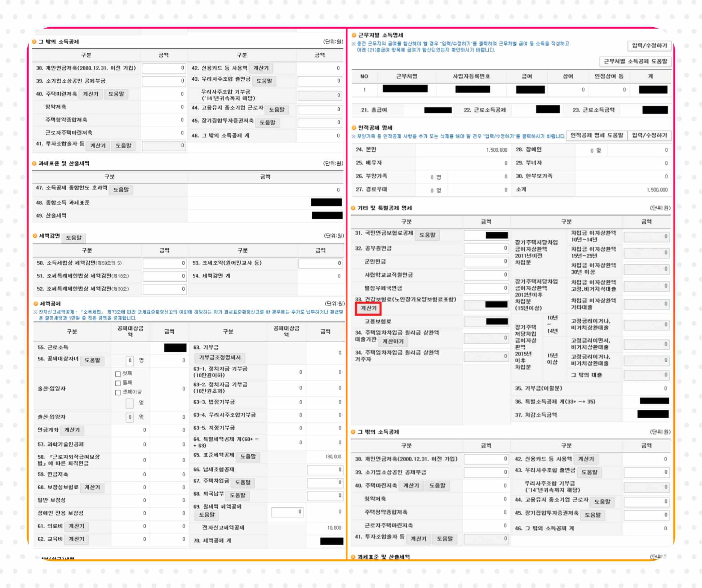Click 입력/수정하기 next to 인적공제 명세 도움말
The height and width of the screenshot is (588, 702).
pos(649,135)
